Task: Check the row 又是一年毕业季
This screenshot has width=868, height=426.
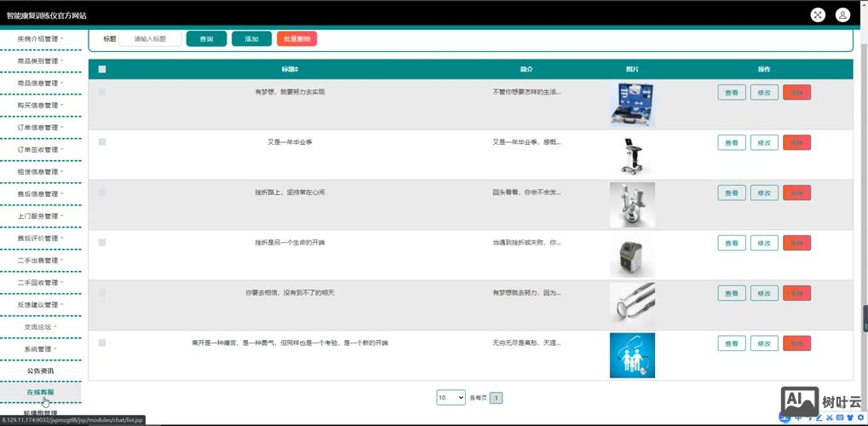Action: coord(102,141)
